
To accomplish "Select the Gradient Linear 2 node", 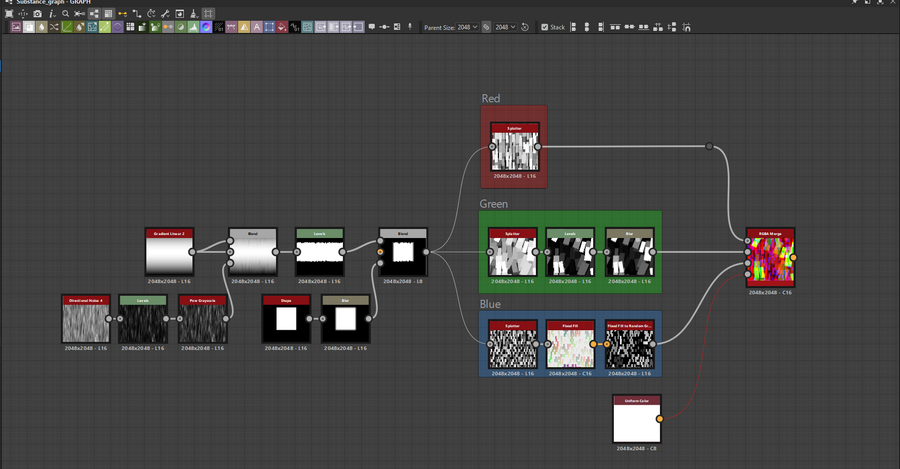I will 170,254.
